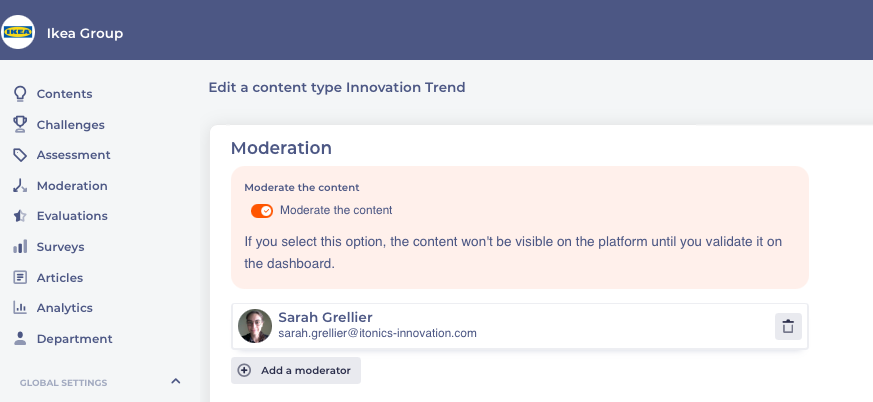The image size is (873, 402).
Task: Click the Moderation sidebar icon
Action: pyautogui.click(x=19, y=186)
